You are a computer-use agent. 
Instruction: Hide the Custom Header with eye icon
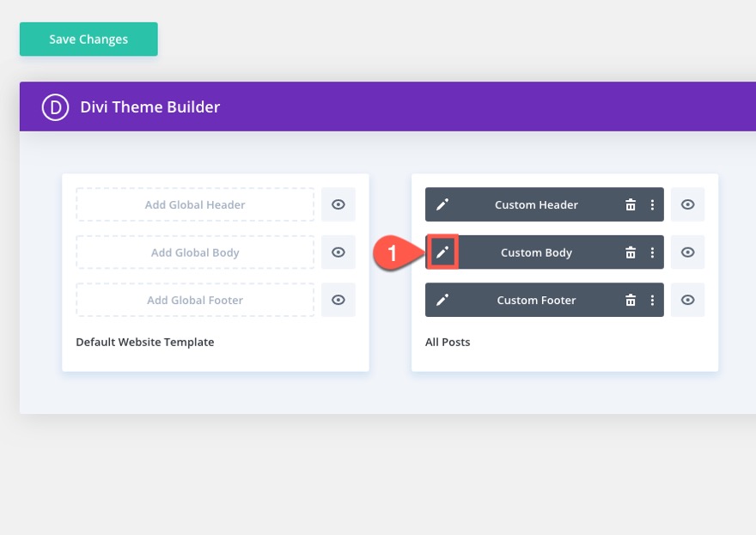point(688,204)
